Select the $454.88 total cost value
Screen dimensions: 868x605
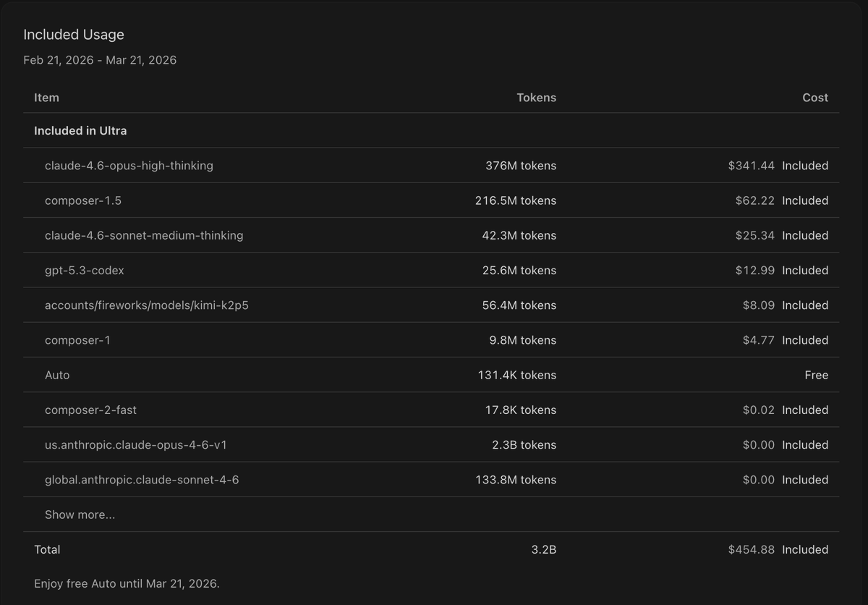point(752,549)
